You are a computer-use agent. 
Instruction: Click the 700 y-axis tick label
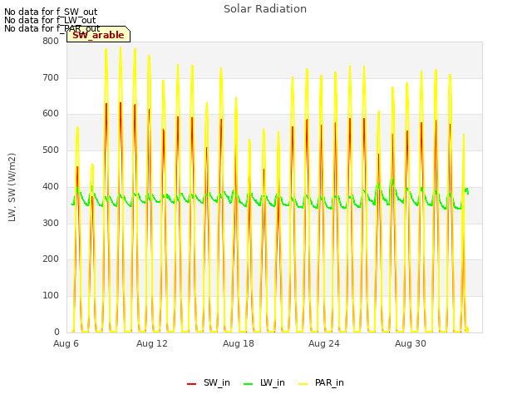[51, 77]
